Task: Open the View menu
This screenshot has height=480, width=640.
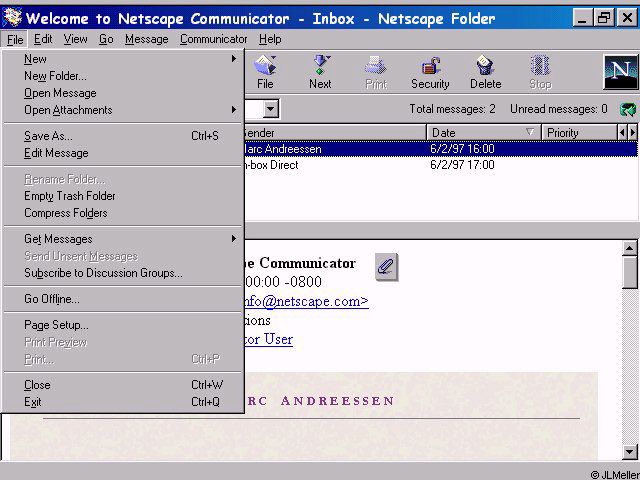Action: [x=75, y=39]
